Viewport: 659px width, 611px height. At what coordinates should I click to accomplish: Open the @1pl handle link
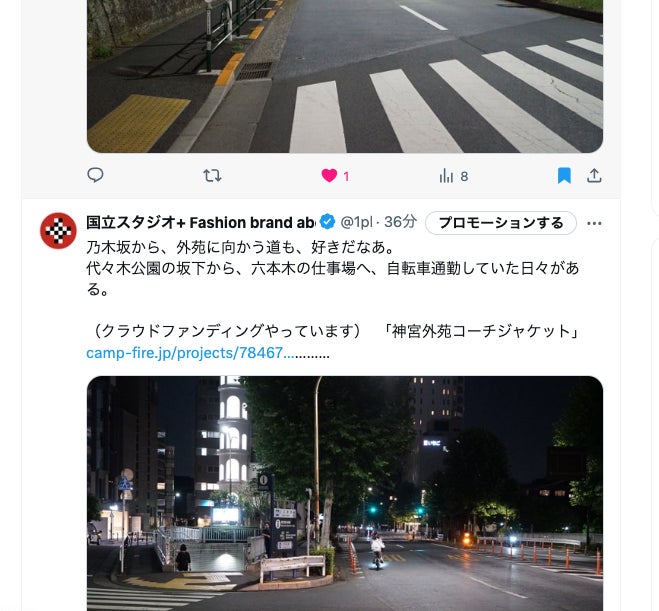point(356,222)
